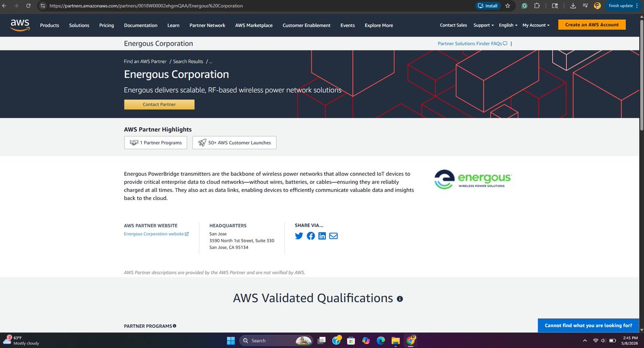This screenshot has height=348, width=644.
Task: Share the partner page on Facebook
Action: (311, 236)
